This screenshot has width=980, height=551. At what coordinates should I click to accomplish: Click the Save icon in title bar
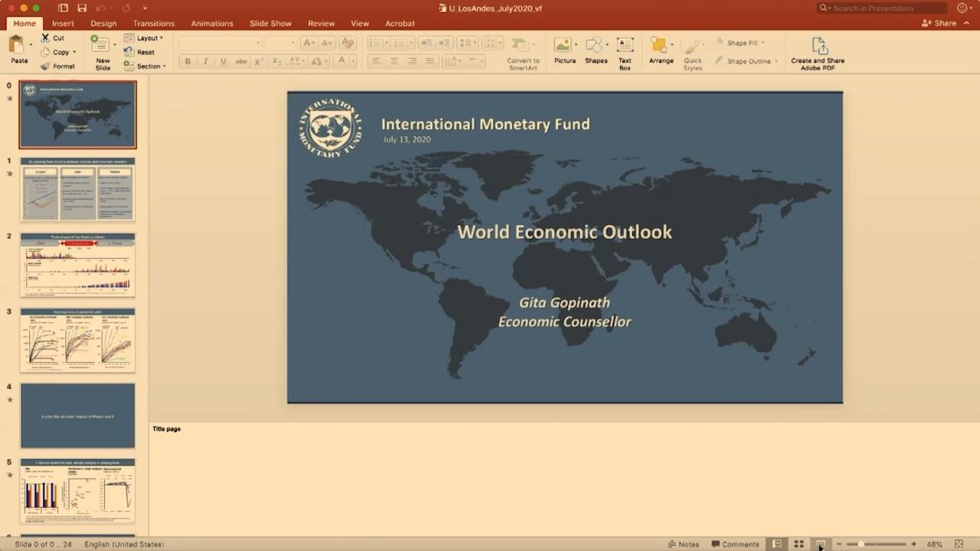(82, 8)
